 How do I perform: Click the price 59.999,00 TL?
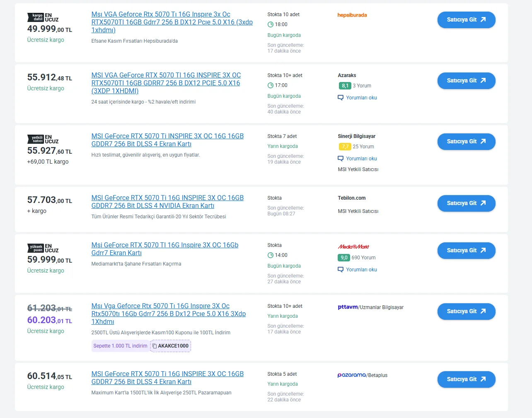50,260
